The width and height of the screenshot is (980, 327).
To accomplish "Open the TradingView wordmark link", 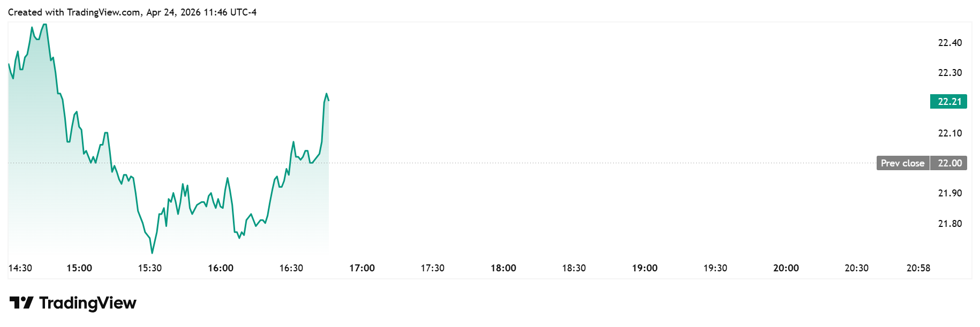I will (88, 303).
